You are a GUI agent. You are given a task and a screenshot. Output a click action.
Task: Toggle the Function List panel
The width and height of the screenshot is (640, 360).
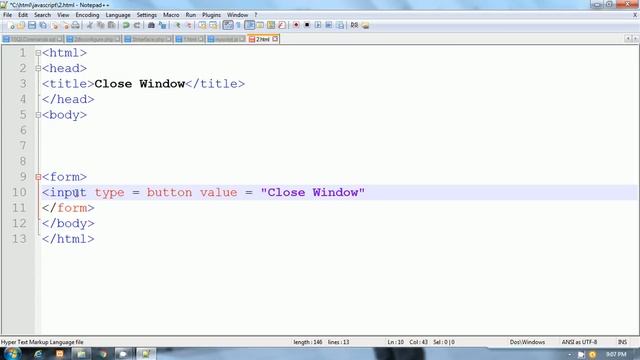282,25
